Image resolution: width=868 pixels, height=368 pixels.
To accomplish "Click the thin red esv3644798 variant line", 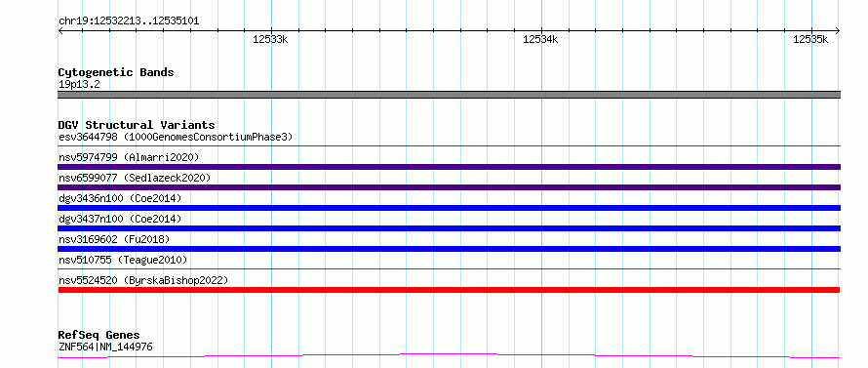I will pos(449,146).
